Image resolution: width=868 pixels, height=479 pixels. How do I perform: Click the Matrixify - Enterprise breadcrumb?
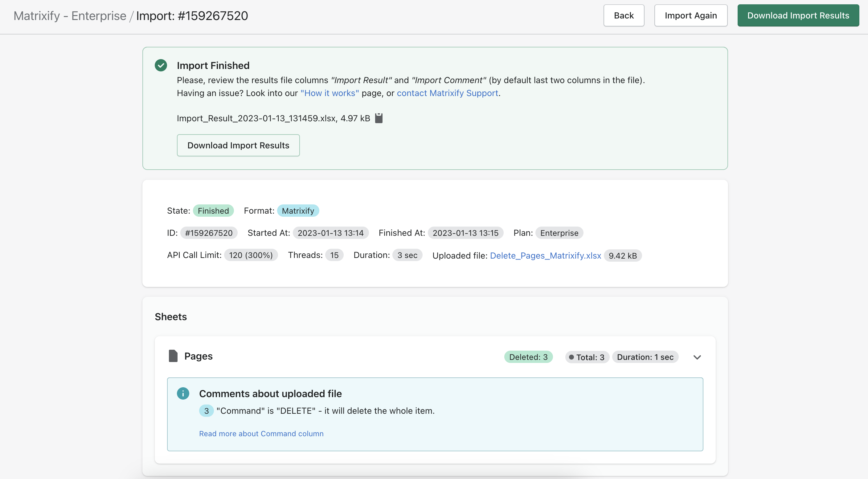click(70, 16)
